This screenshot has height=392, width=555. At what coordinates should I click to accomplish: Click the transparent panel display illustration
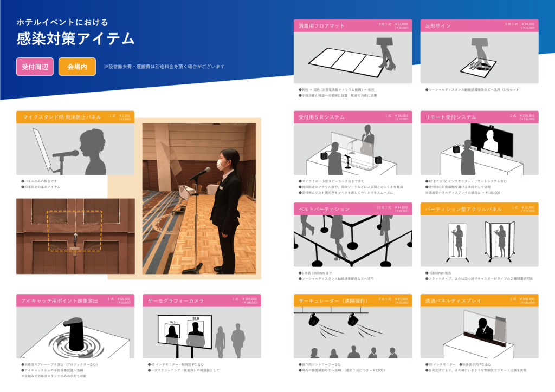(479, 332)
